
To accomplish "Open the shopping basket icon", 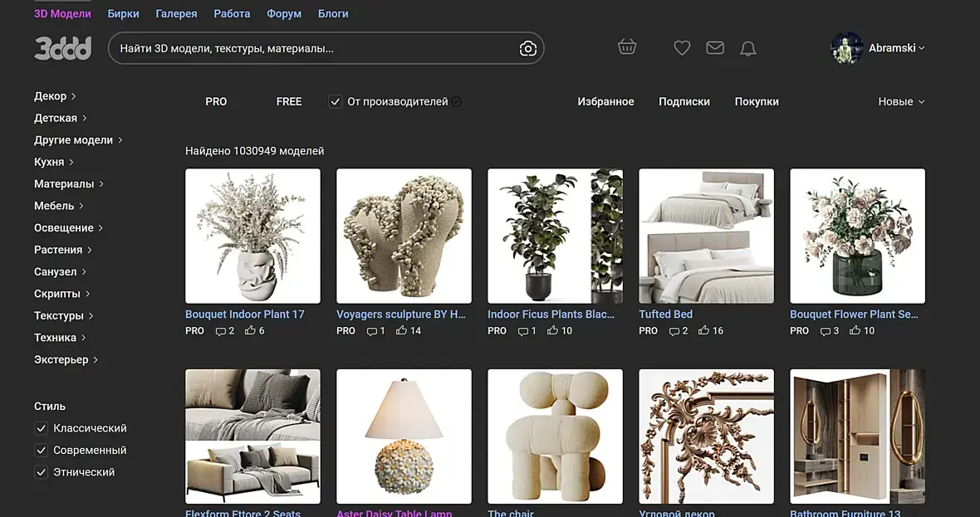I will [x=627, y=46].
